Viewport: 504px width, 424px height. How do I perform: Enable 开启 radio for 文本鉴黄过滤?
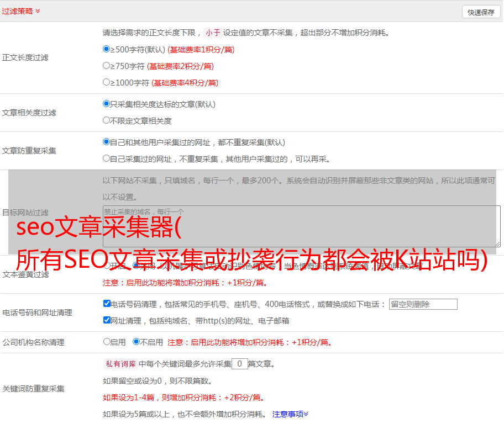(107, 266)
